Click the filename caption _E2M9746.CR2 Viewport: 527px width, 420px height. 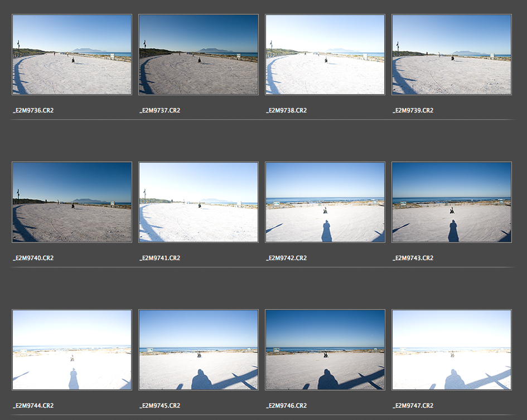tap(286, 406)
